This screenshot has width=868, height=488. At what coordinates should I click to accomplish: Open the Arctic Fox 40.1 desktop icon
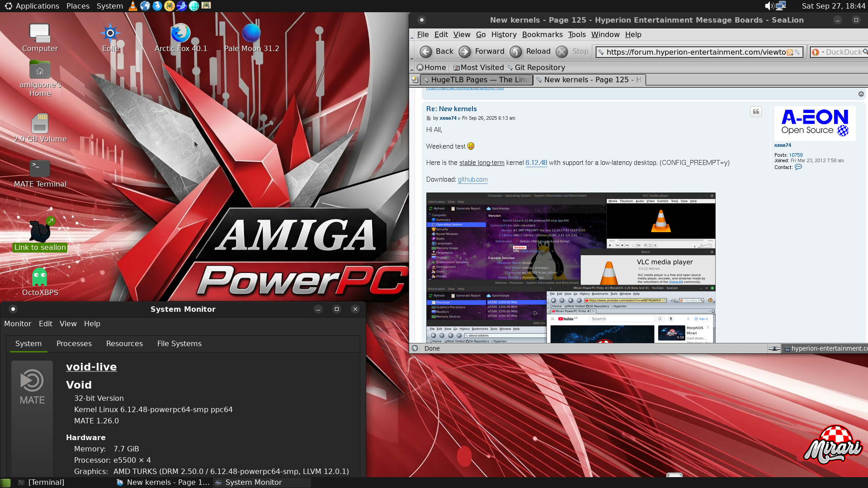(180, 33)
